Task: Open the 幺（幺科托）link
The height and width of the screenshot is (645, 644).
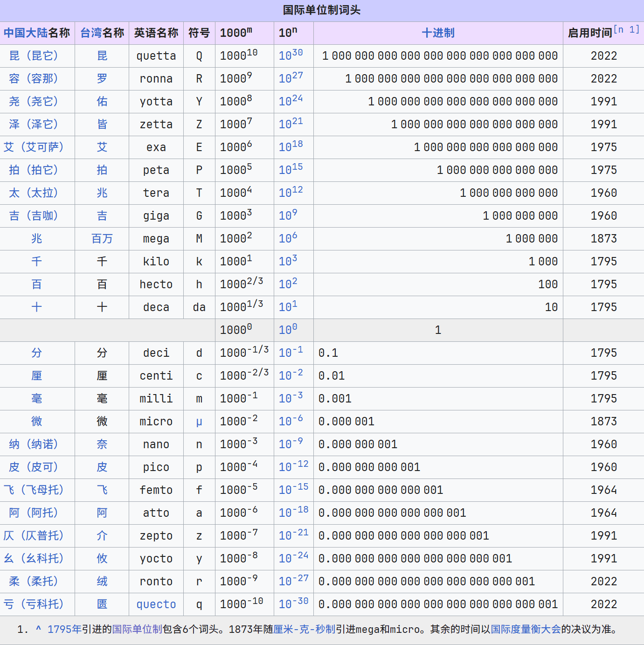Action: point(34,559)
